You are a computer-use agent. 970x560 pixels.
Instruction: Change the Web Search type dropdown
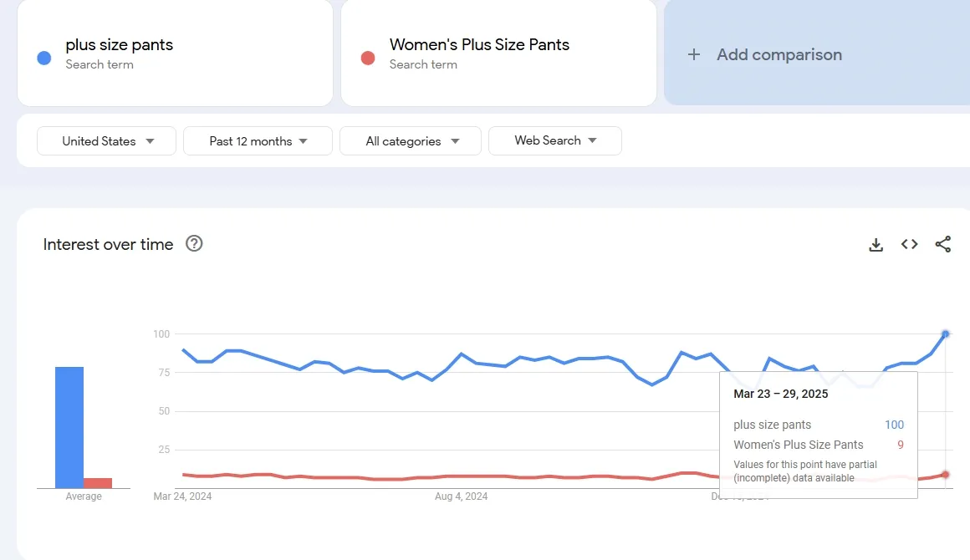554,141
